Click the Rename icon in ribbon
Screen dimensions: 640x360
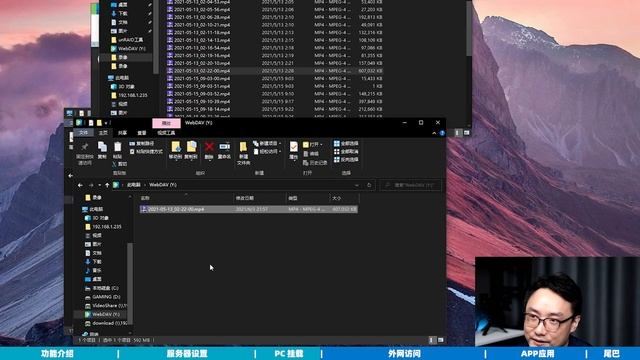click(x=224, y=147)
